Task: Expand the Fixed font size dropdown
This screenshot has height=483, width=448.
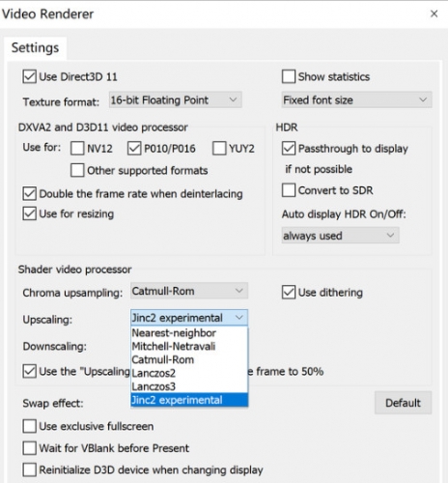Action: [x=356, y=100]
